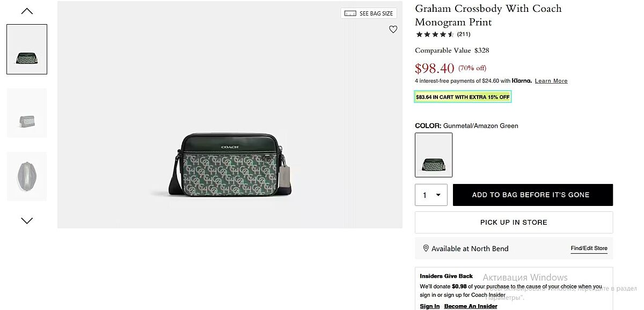Click the main bag product image
Screen dimensions: 644x310
(x=230, y=164)
